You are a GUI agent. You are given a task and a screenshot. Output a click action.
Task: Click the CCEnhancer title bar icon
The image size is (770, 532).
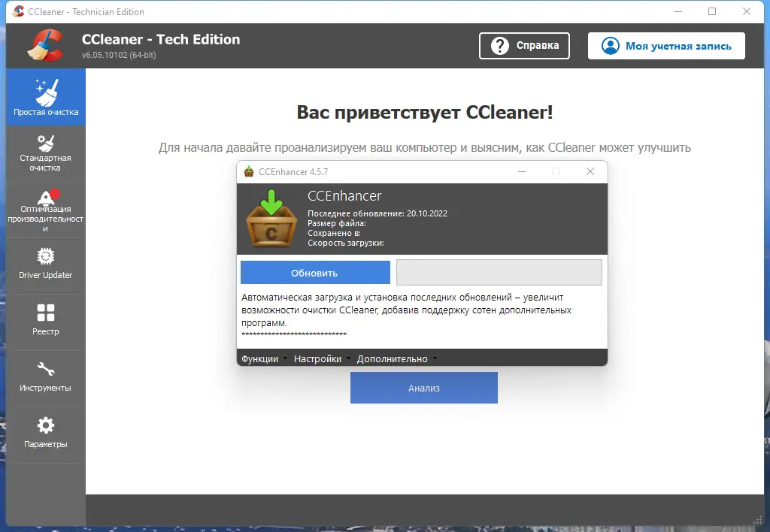pos(249,172)
